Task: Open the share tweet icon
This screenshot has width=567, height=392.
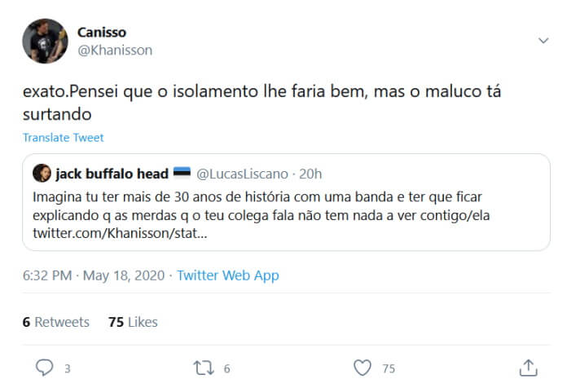Action: click(x=528, y=368)
